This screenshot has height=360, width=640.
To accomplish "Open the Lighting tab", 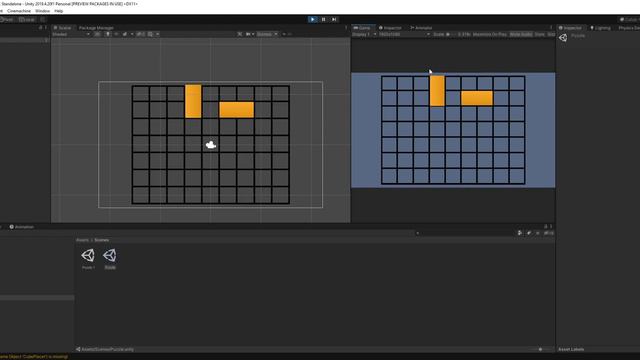I will click(601, 28).
